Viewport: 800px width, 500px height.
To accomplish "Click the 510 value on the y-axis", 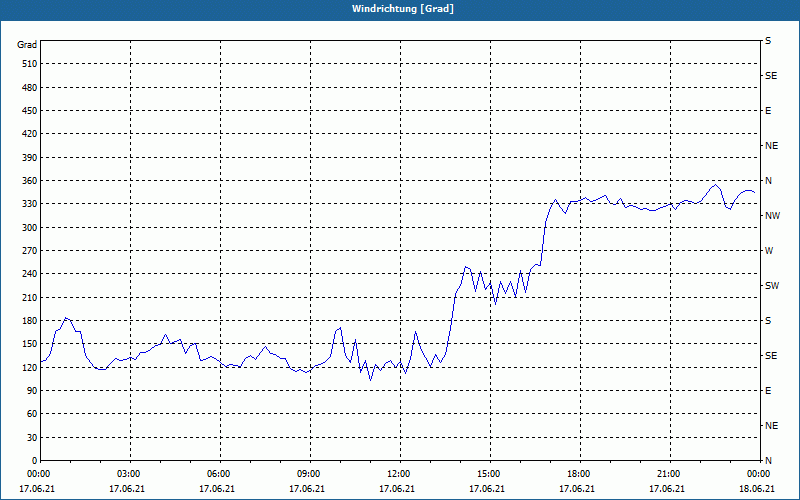I will click(30, 64).
